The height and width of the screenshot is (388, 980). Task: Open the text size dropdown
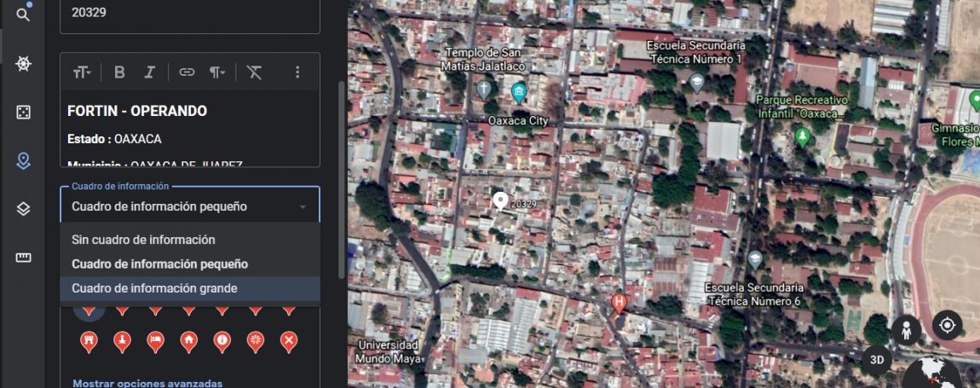(x=82, y=72)
